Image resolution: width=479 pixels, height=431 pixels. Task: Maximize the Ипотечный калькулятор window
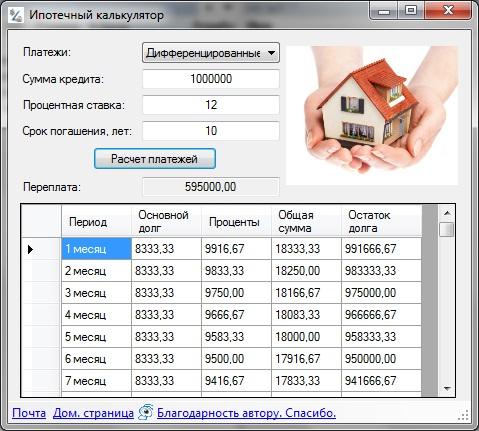[x=411, y=11]
